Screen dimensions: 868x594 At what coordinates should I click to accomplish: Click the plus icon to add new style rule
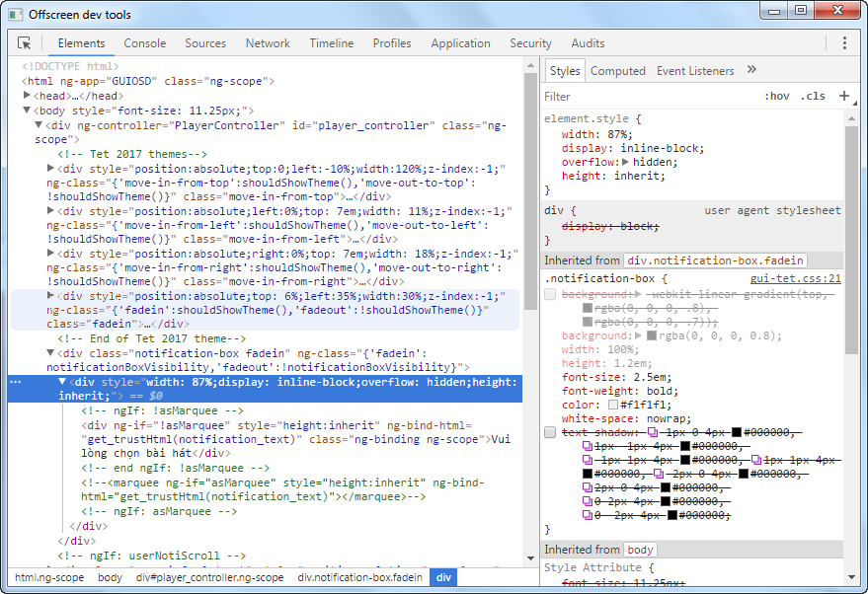[843, 96]
